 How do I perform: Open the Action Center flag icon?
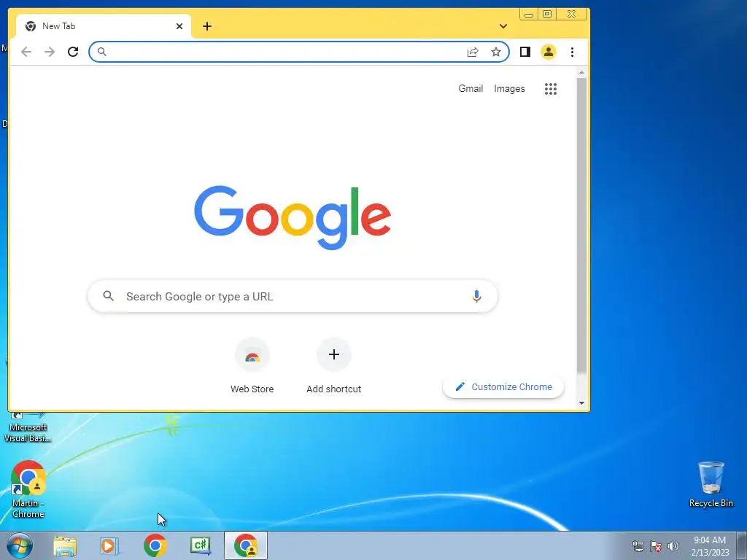tap(656, 546)
